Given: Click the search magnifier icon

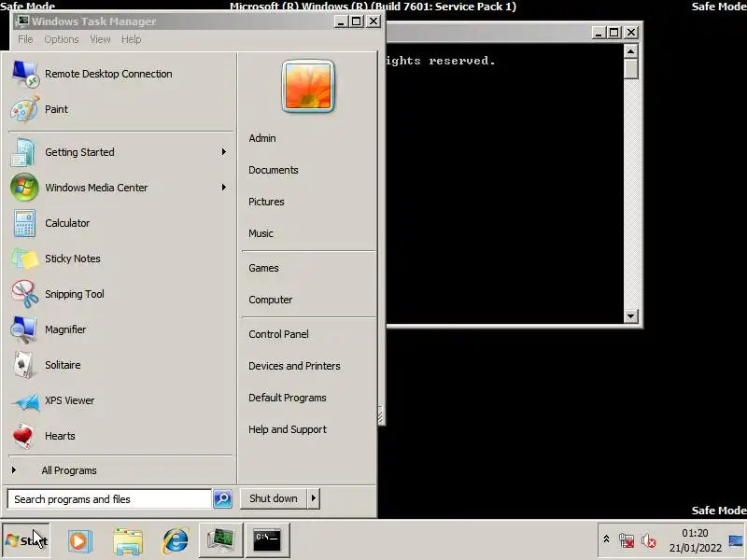Looking at the screenshot, I should click(x=222, y=498).
